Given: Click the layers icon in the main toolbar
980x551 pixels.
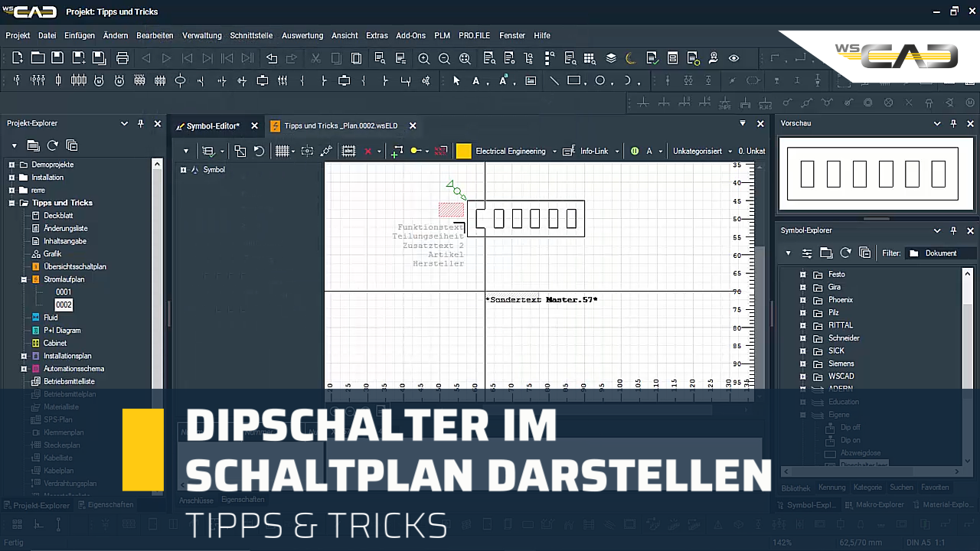Looking at the screenshot, I should (x=610, y=57).
